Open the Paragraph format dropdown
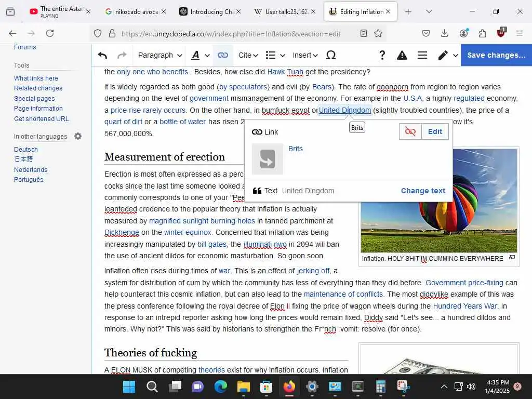 160,55
